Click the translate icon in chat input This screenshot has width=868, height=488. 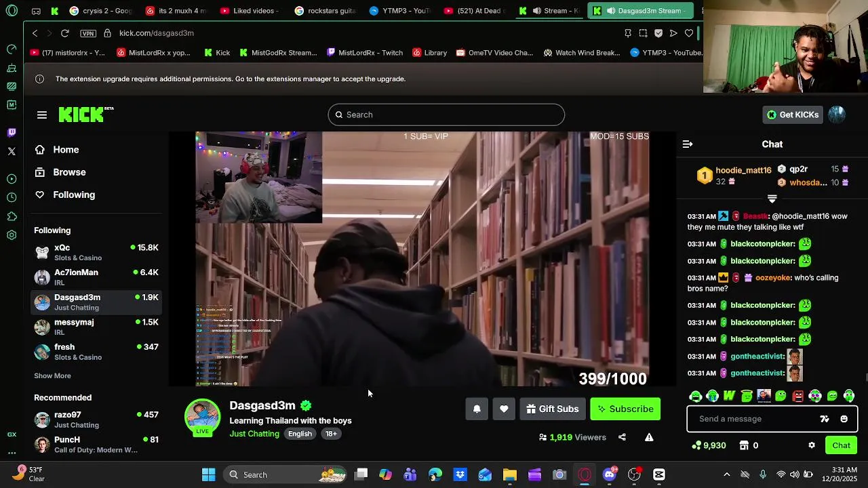[825, 419]
